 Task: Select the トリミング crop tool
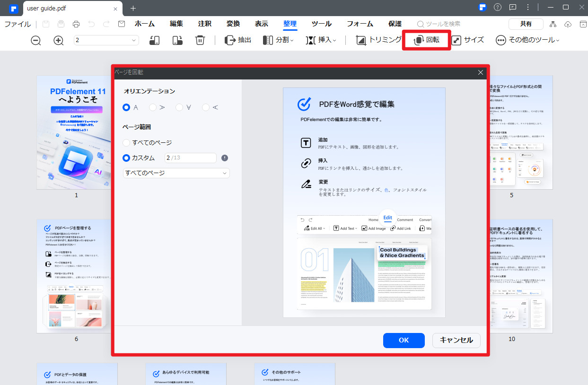pos(379,40)
